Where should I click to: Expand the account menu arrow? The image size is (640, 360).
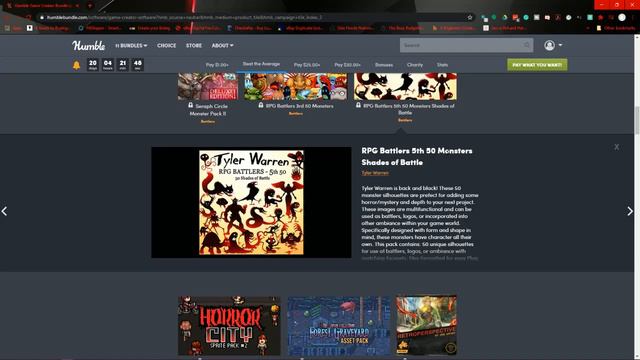pyautogui.click(x=560, y=45)
